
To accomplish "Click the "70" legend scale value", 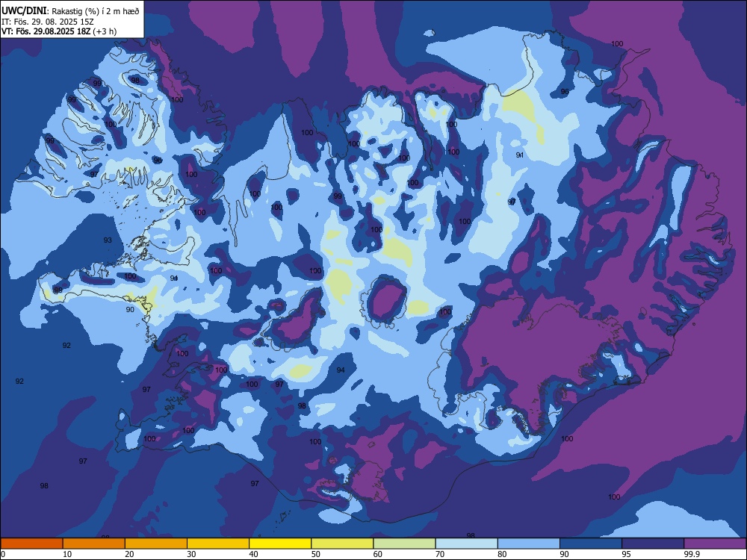I will [x=440, y=554].
